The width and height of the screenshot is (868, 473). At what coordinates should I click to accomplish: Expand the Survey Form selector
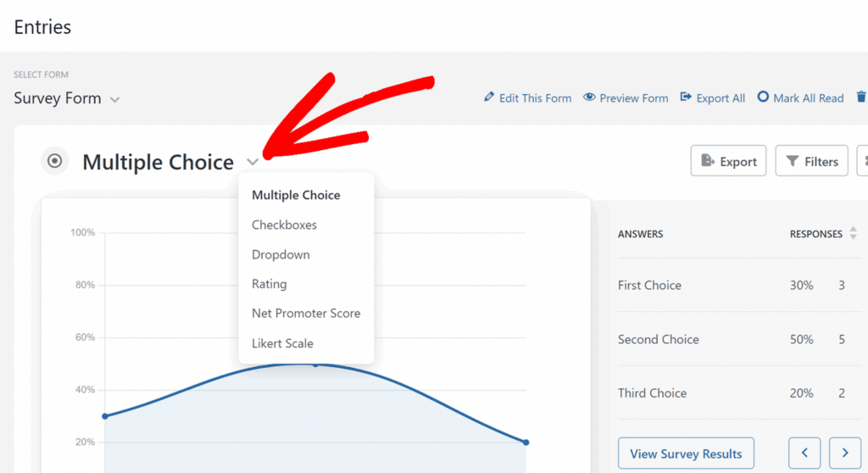[x=114, y=99]
